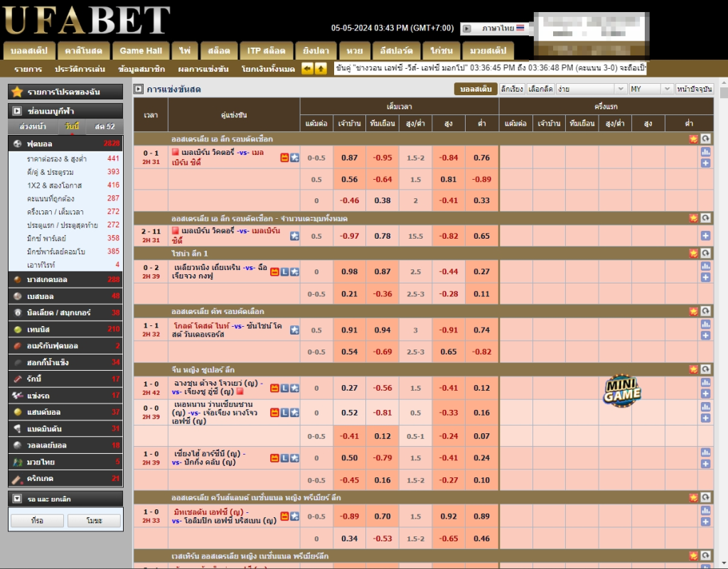Add Australia A-League playoffs to favorites star
728x569 pixels.
[x=693, y=139]
